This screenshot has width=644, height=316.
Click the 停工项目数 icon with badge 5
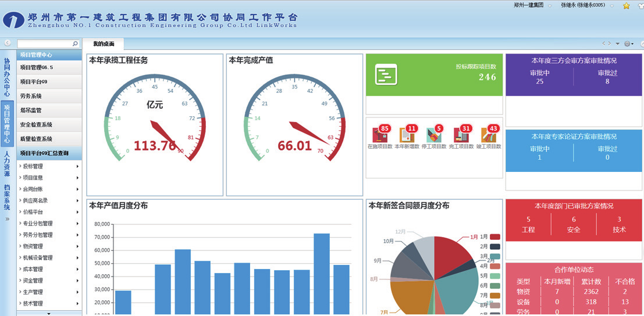tap(433, 136)
